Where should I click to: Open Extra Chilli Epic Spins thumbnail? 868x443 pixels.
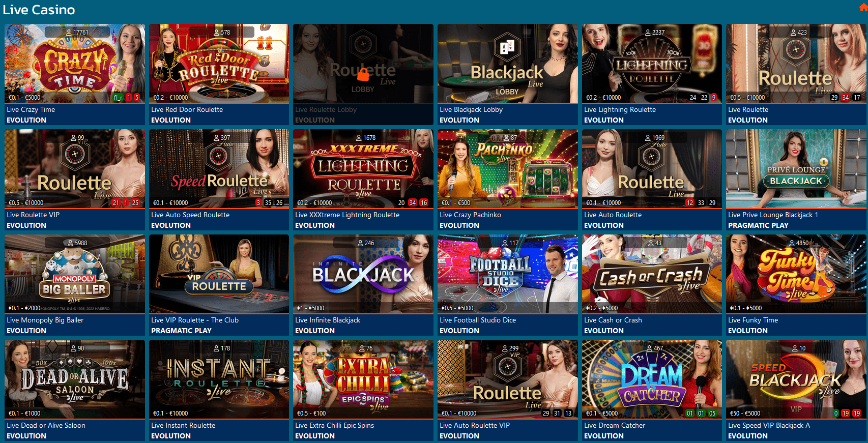(363, 379)
